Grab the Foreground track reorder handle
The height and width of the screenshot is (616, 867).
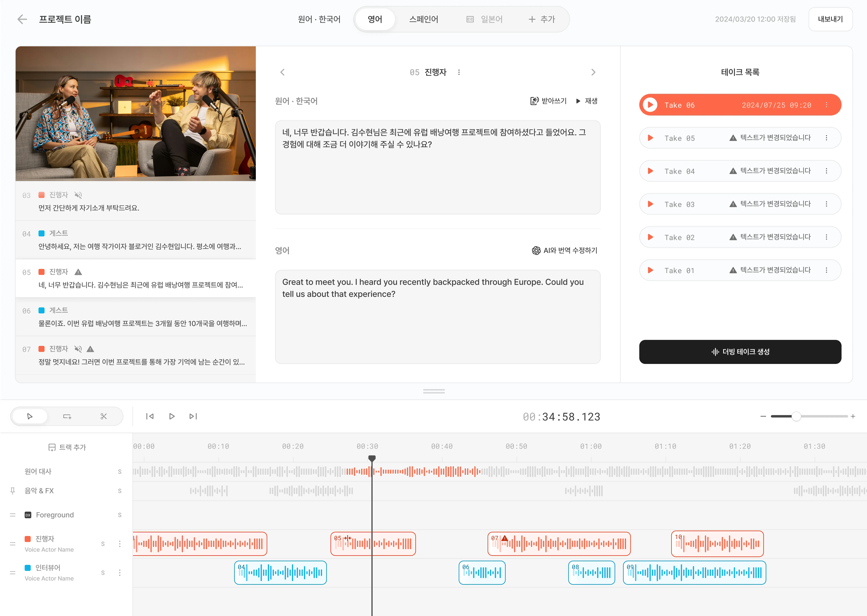12,515
